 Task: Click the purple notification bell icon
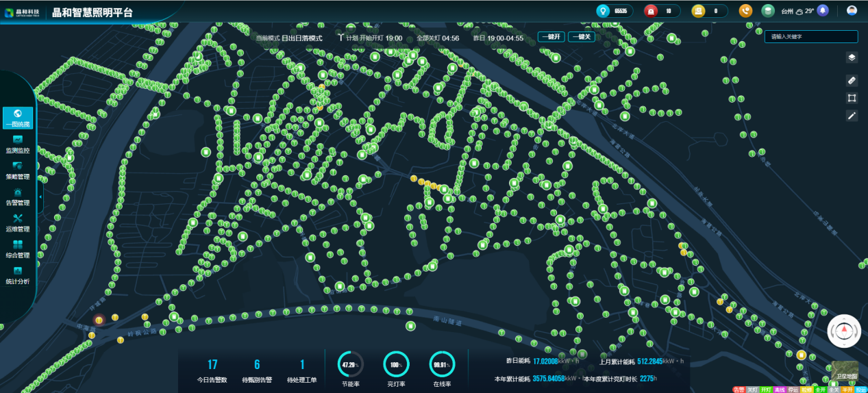click(822, 11)
